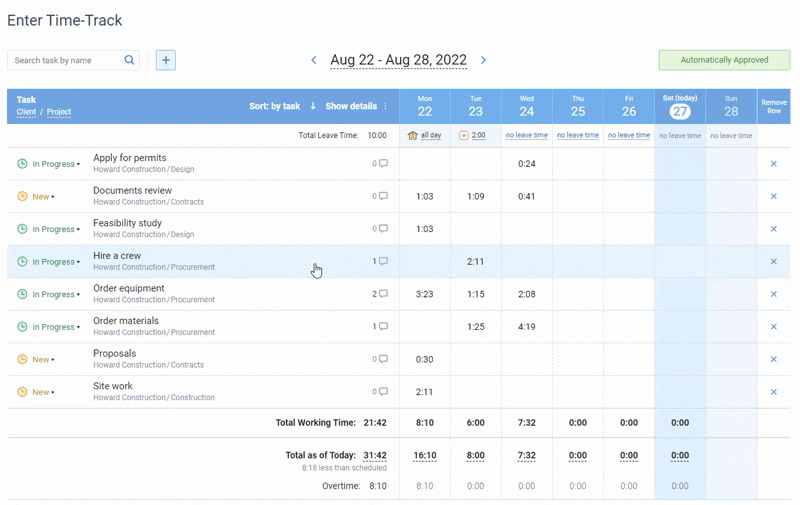Click the clock status icon for Hire a crew

(x=22, y=261)
